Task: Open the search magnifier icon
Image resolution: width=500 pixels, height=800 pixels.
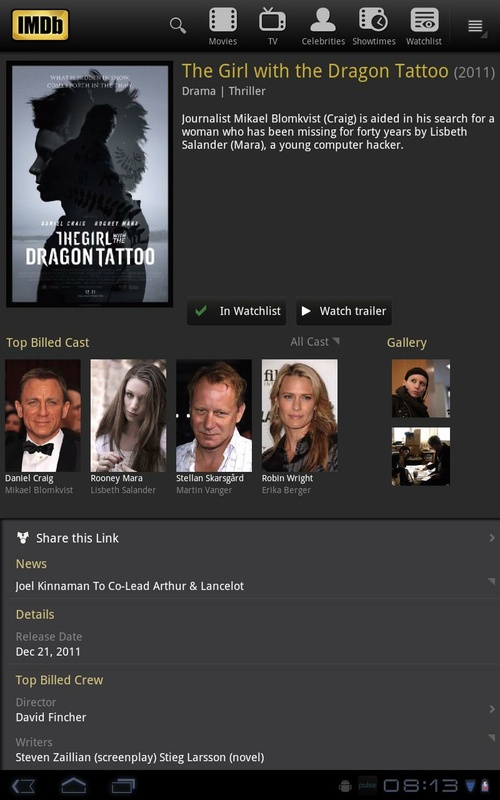Action: tap(178, 25)
